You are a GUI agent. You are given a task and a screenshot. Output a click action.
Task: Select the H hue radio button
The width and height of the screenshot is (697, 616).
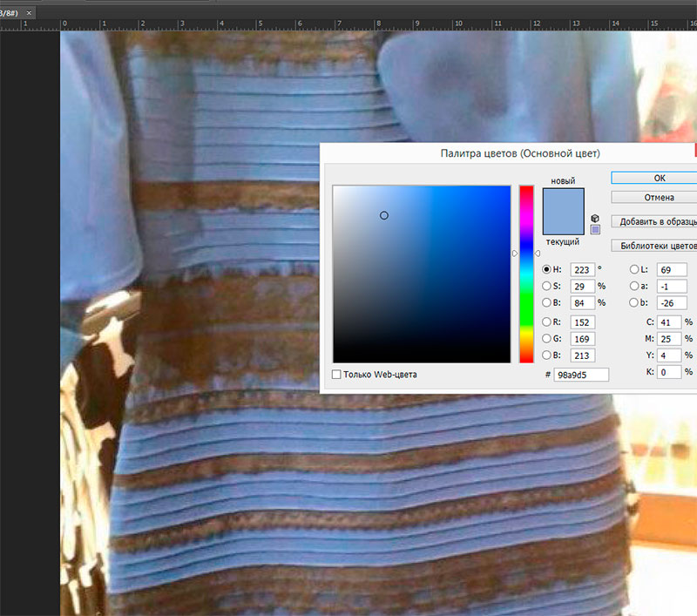tap(547, 270)
